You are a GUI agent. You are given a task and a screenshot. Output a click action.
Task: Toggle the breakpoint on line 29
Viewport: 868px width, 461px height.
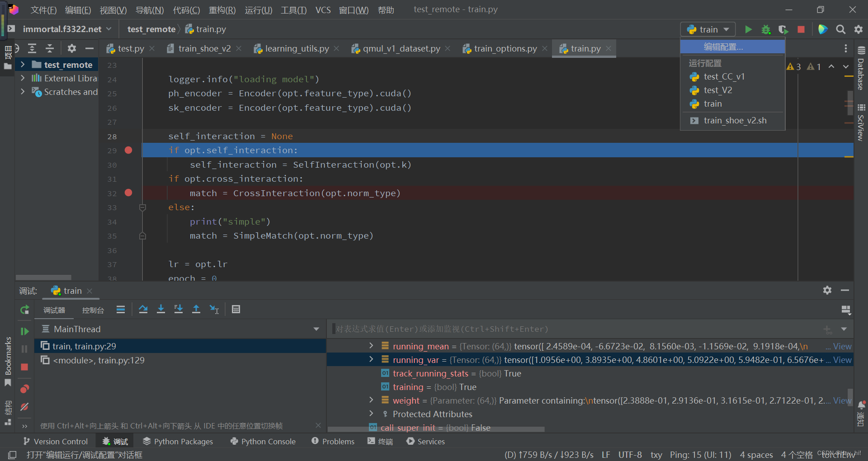(128, 150)
